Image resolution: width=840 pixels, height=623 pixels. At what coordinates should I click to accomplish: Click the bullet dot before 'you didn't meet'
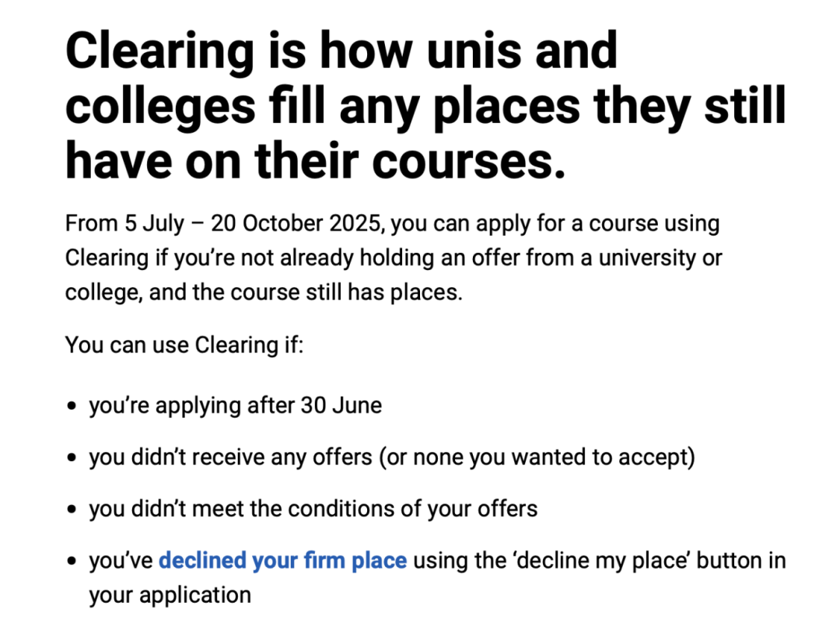[x=72, y=510]
